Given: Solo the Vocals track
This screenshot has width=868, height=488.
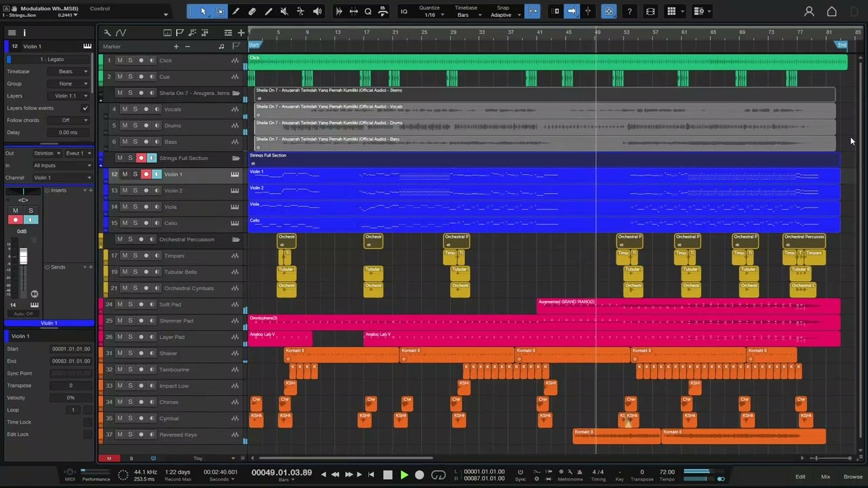Looking at the screenshot, I should click(135, 109).
